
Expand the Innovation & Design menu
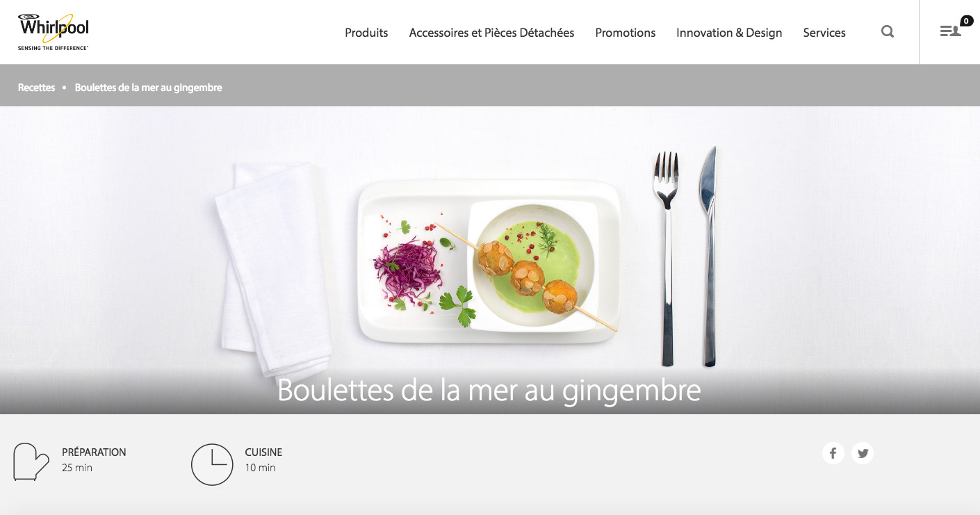(x=729, y=33)
